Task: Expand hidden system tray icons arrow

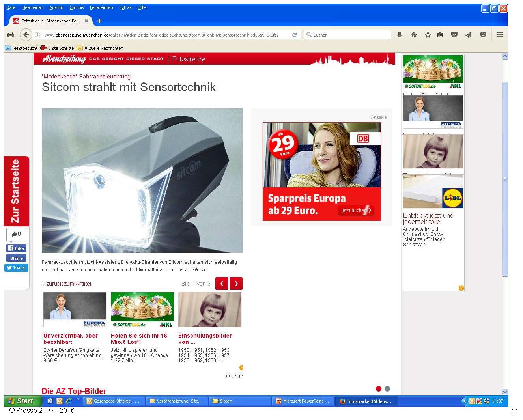Action: 464,401
